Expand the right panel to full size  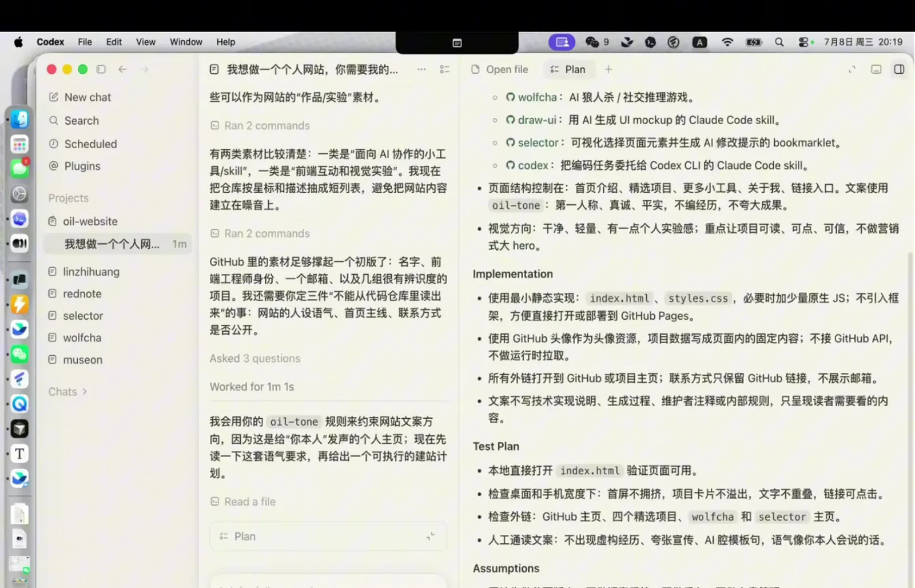pos(852,69)
